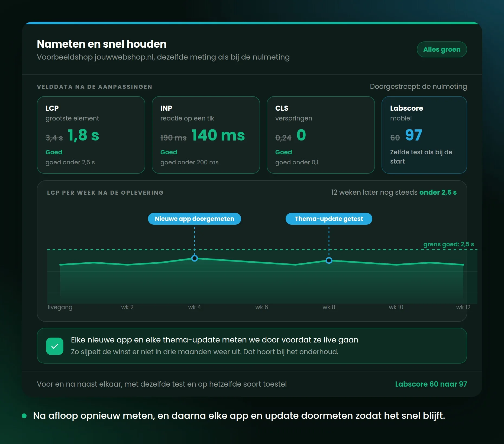Click the Labscore value '97'

[x=413, y=135]
